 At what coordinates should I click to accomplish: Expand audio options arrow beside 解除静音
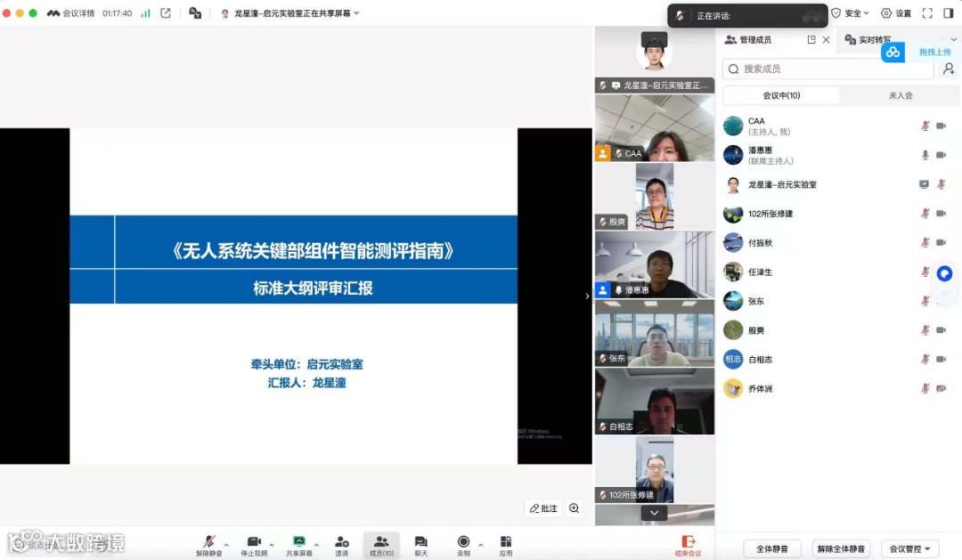[x=226, y=544]
